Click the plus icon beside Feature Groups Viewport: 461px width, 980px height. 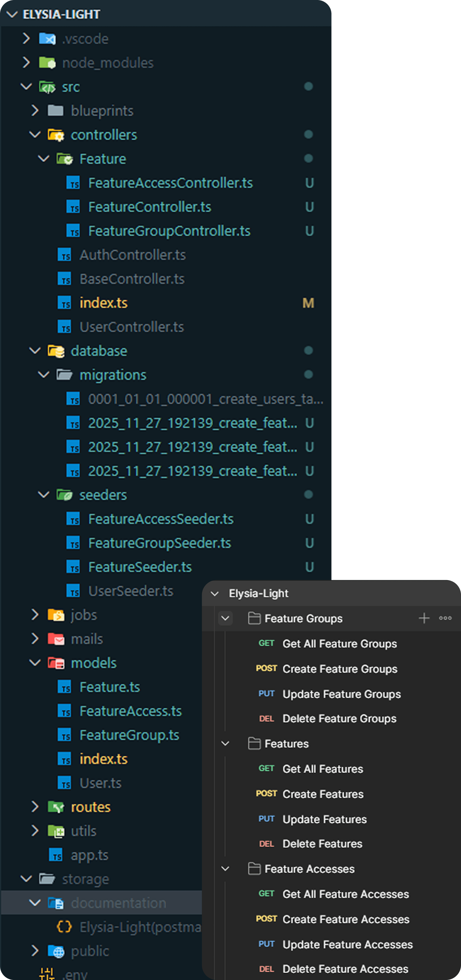click(424, 618)
